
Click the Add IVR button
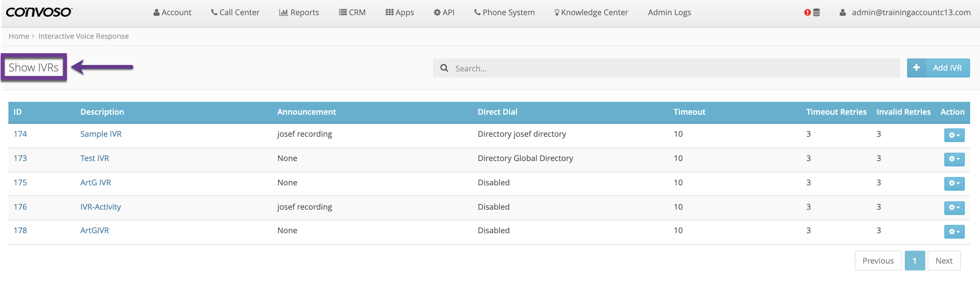tap(947, 68)
